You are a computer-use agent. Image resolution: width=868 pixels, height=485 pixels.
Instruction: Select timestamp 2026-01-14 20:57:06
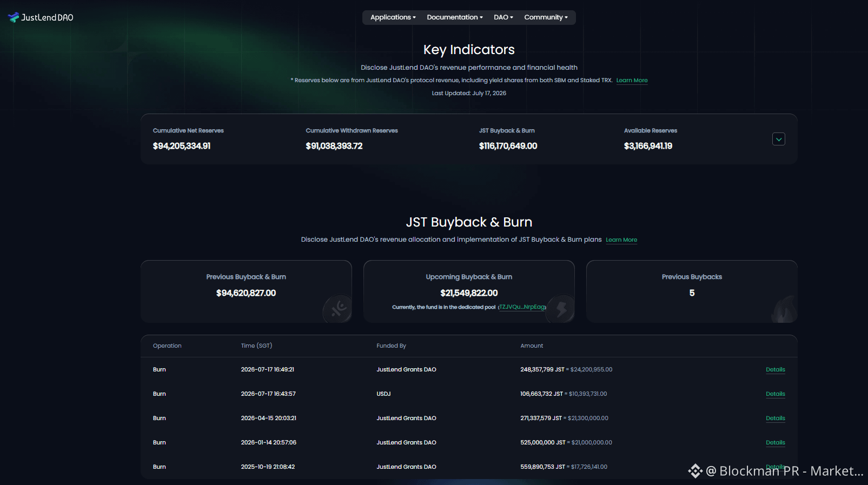pyautogui.click(x=269, y=442)
